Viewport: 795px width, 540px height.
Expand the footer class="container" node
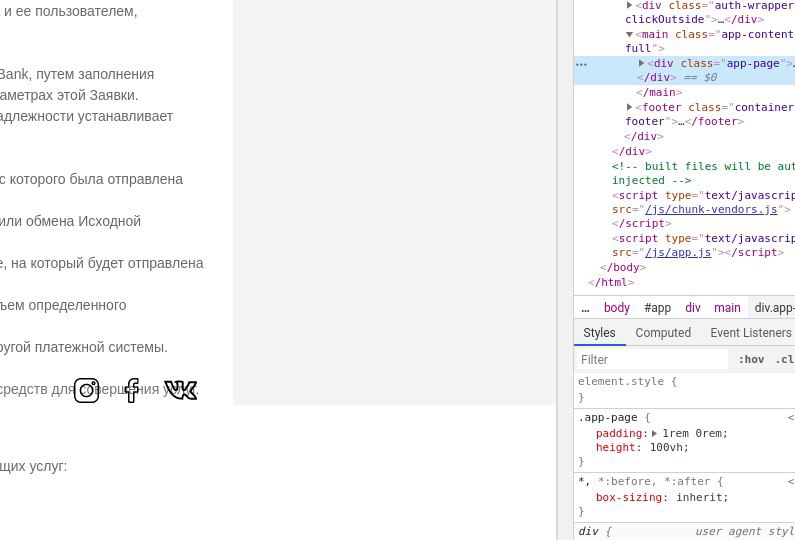629,107
